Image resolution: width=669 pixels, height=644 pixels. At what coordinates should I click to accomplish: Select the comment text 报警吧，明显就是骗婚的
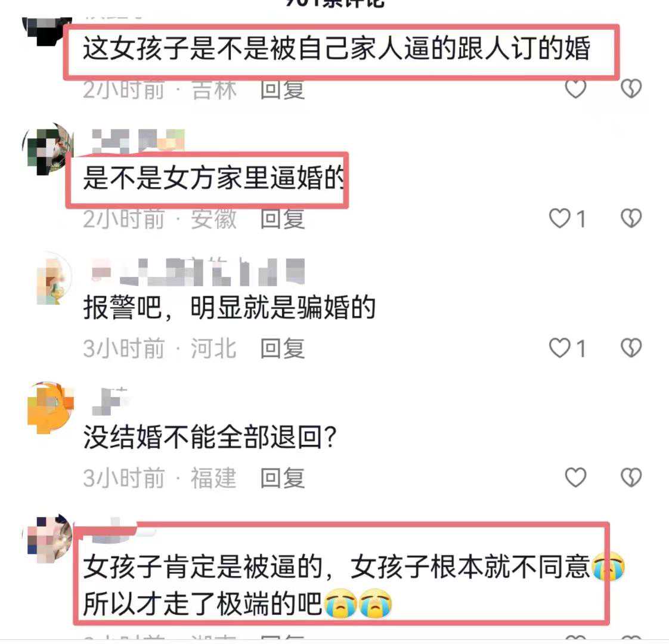tap(229, 308)
